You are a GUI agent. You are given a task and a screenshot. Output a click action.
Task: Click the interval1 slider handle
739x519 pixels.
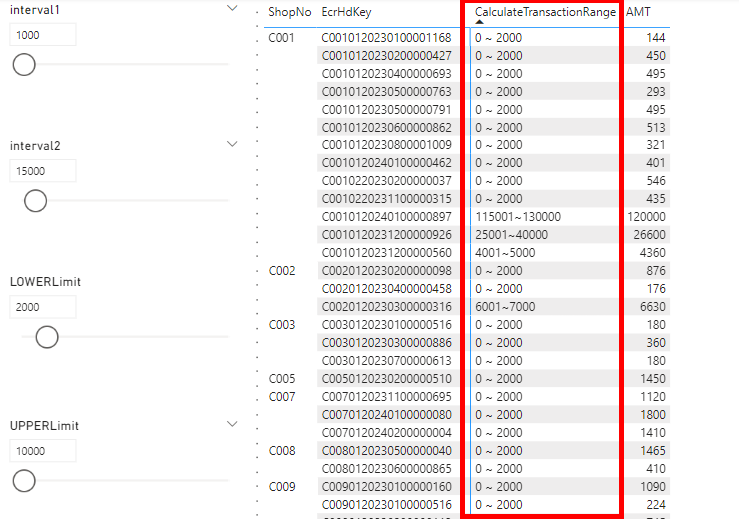pos(24,65)
